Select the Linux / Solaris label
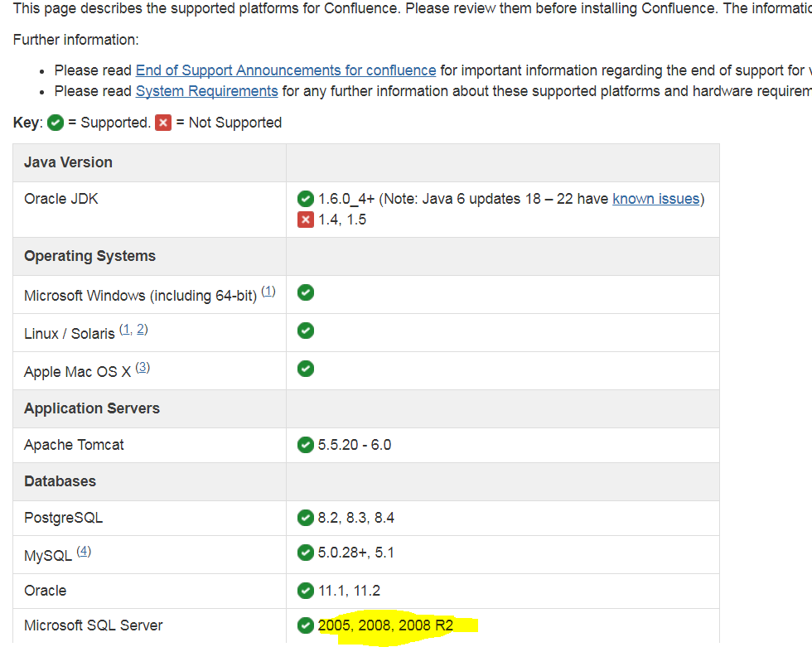 pyautogui.click(x=70, y=334)
